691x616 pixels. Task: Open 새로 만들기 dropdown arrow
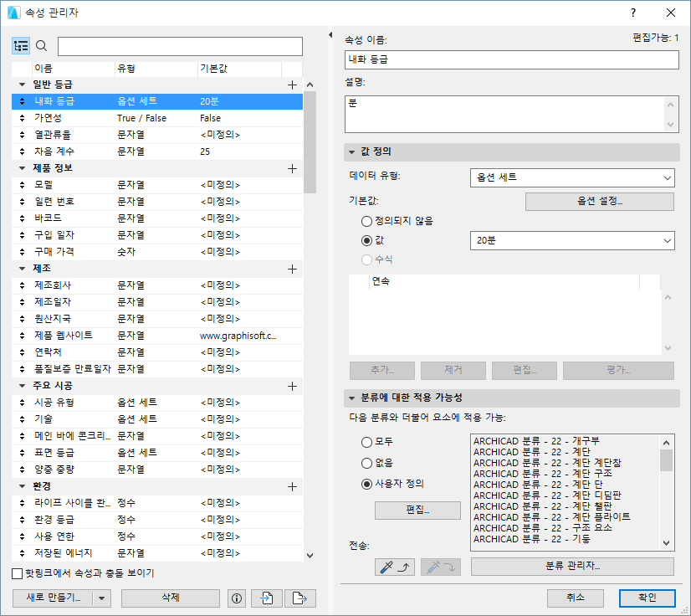coord(102,598)
